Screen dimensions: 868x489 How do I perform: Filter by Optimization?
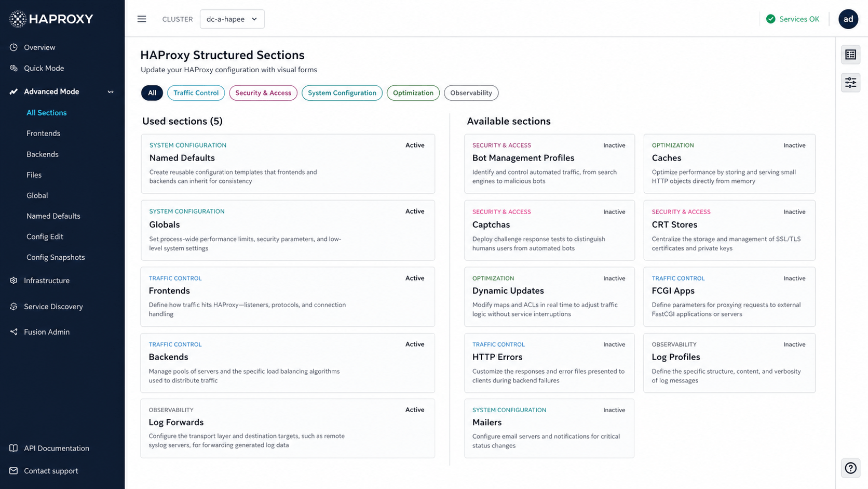pyautogui.click(x=413, y=93)
